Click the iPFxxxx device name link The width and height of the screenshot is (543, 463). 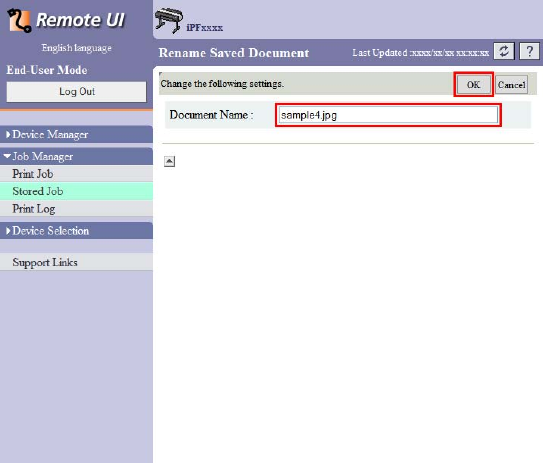[x=204, y=28]
